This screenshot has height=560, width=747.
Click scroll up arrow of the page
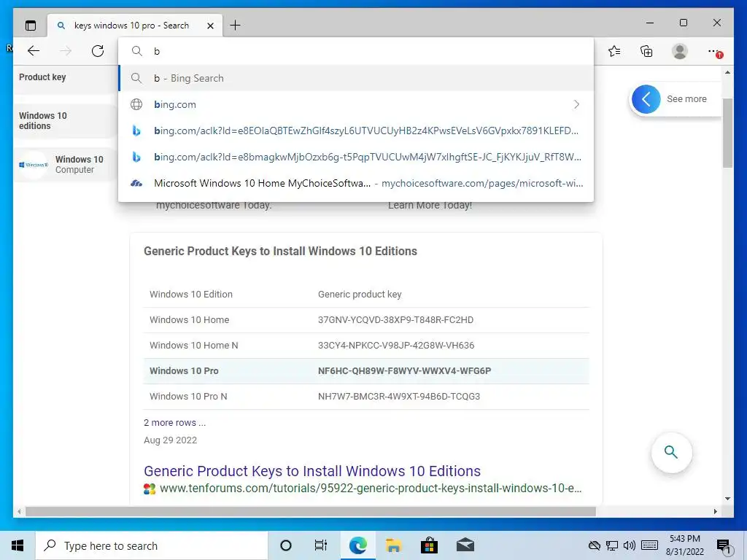point(727,72)
